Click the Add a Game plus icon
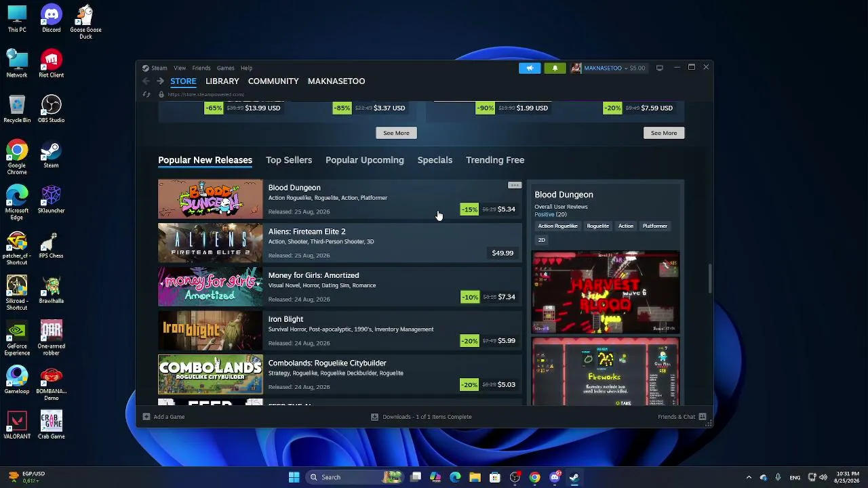Image resolution: width=868 pixels, height=488 pixels. coord(146,417)
